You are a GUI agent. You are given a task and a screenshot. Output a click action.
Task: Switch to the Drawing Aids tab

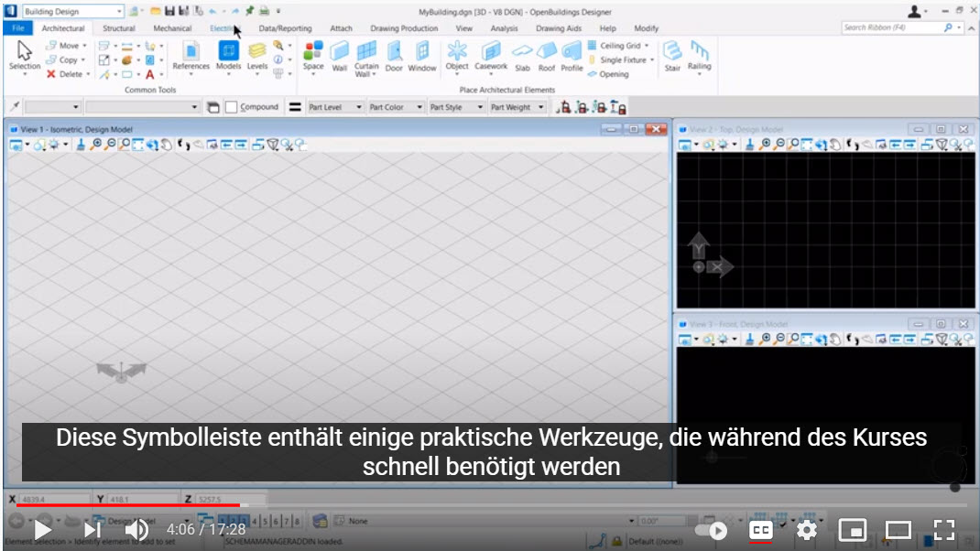click(559, 28)
